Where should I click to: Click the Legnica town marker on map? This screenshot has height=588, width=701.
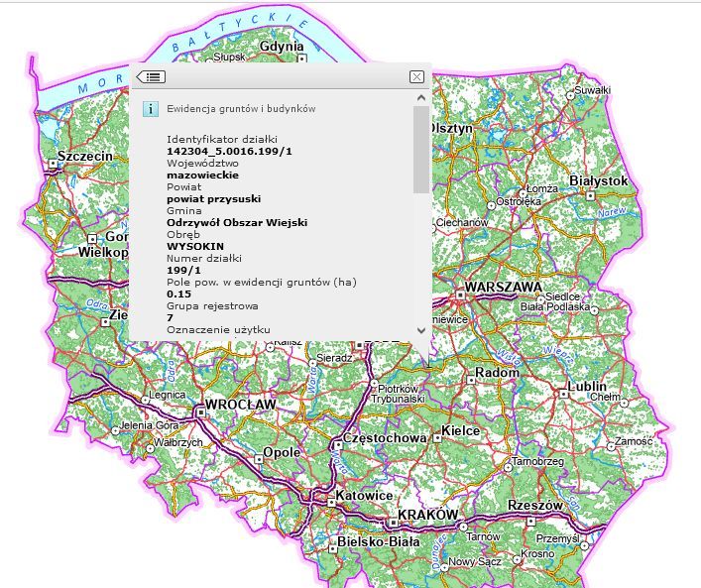click(146, 400)
